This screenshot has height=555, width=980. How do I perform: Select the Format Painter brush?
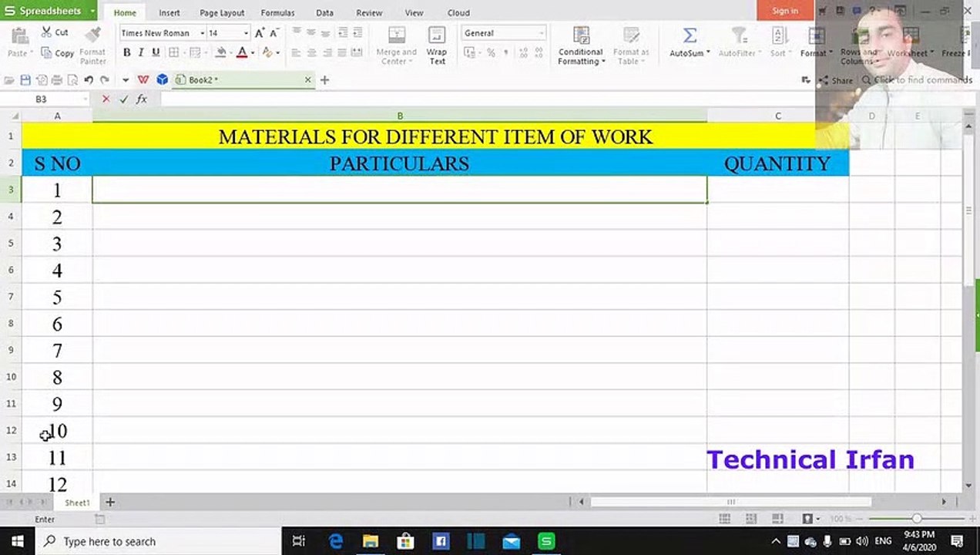click(x=92, y=35)
